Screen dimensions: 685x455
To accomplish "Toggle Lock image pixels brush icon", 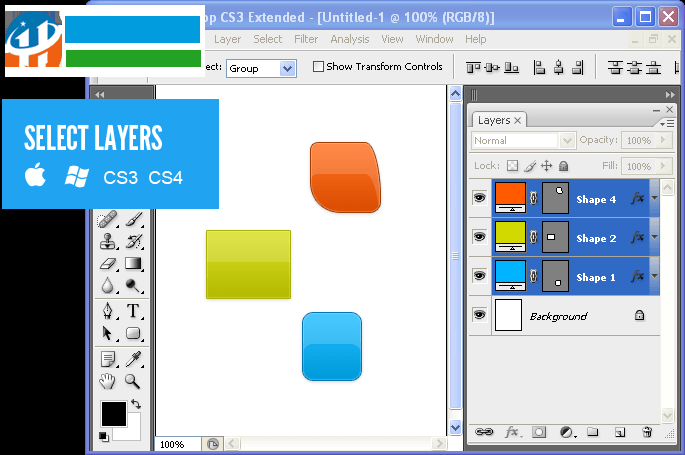I will point(530,166).
